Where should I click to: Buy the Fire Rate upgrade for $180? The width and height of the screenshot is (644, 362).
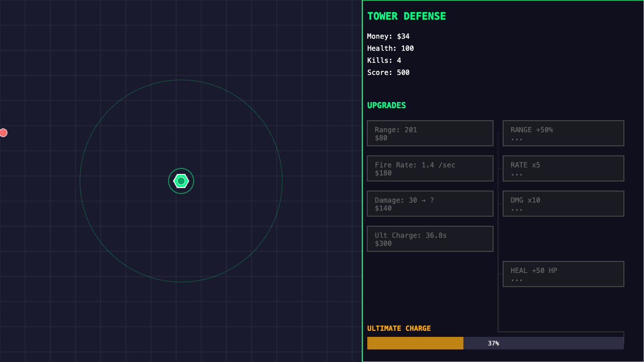click(x=430, y=168)
